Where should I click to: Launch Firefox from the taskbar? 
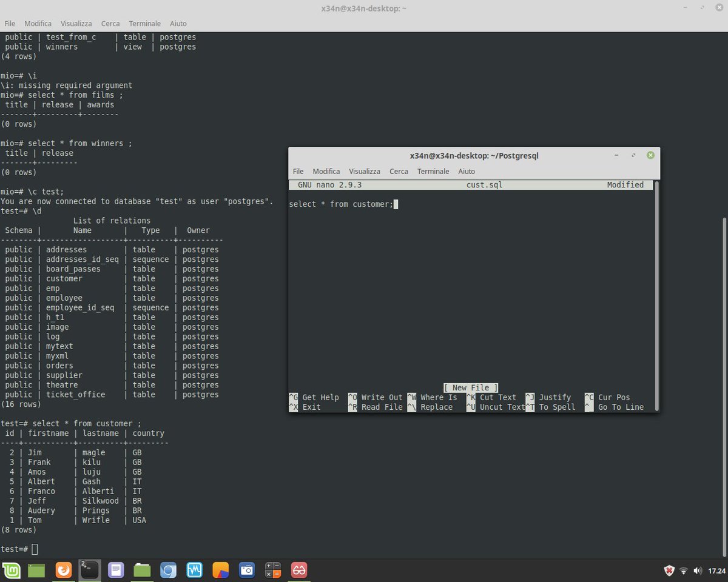point(63,570)
